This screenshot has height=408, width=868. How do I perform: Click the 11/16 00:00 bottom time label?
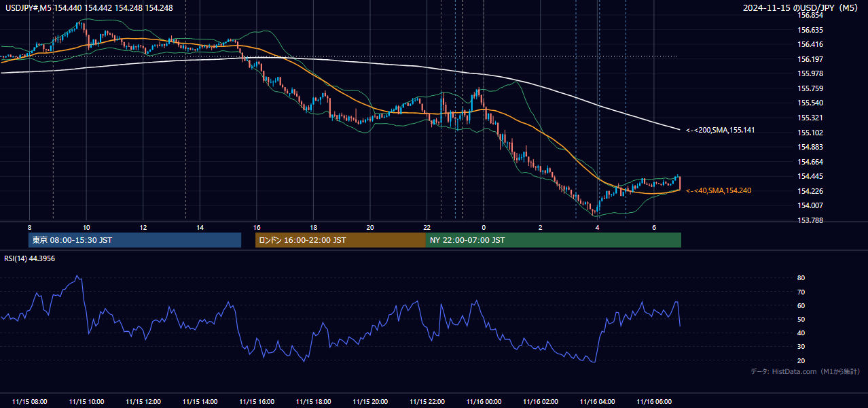[x=484, y=402]
